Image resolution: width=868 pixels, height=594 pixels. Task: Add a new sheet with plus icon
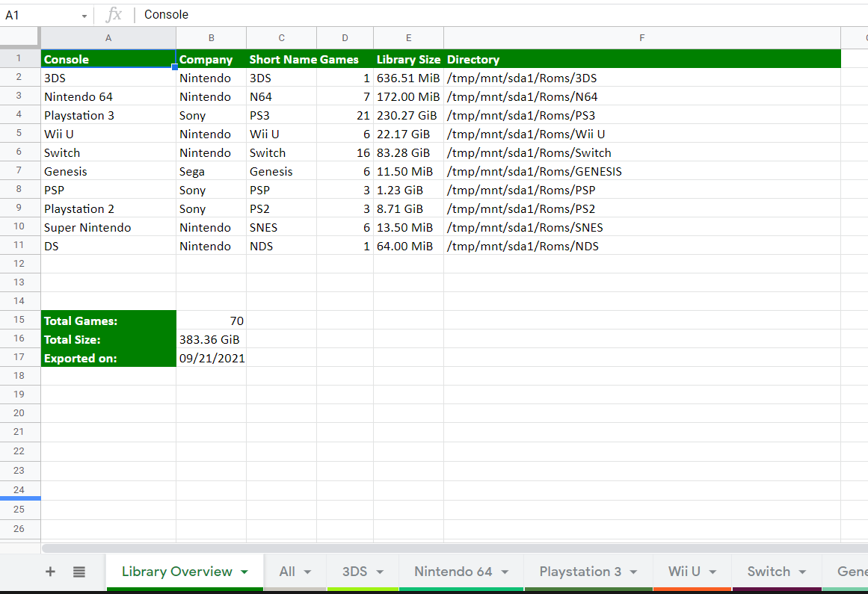click(50, 572)
